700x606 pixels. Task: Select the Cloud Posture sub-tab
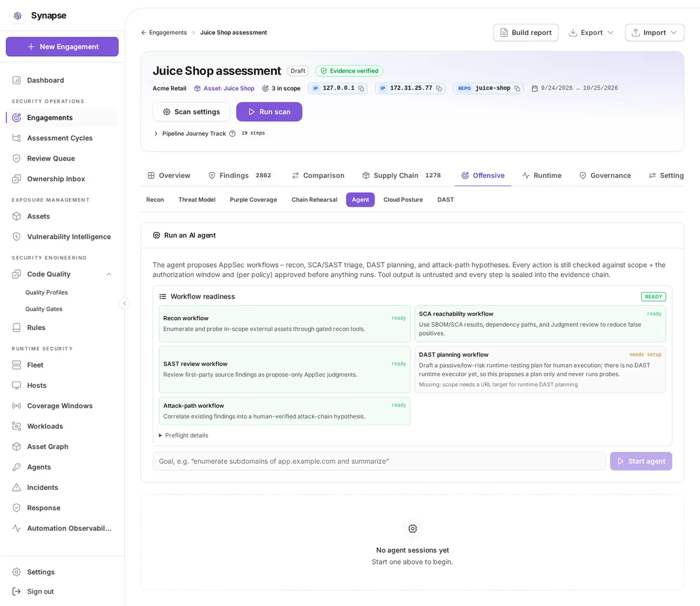[403, 199]
